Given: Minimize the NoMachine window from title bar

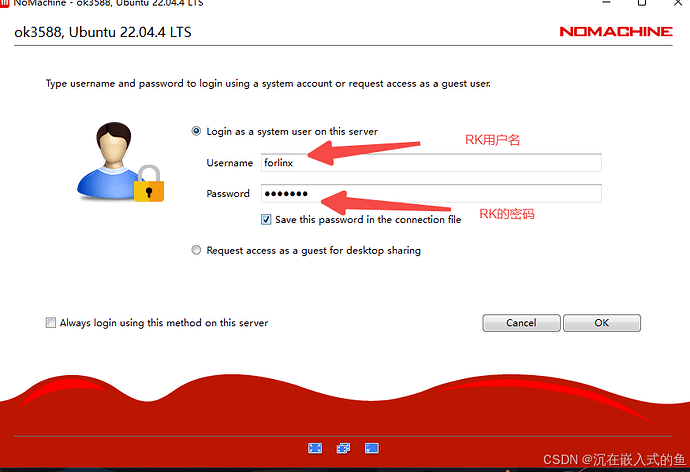Looking at the screenshot, I should 606,3.
